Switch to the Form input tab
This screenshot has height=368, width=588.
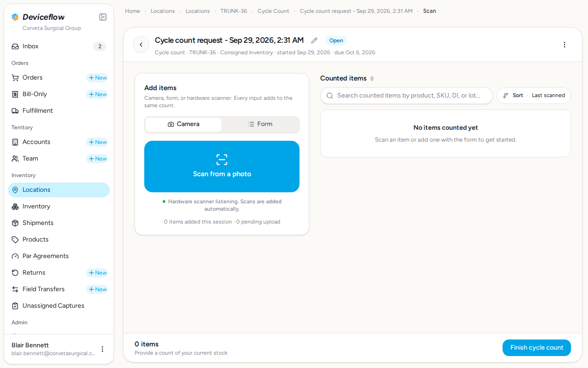(260, 124)
